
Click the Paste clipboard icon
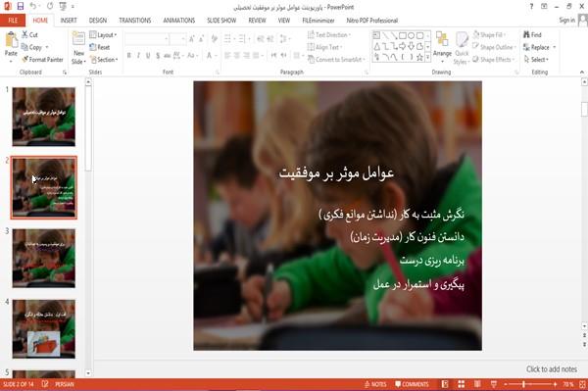click(11, 40)
